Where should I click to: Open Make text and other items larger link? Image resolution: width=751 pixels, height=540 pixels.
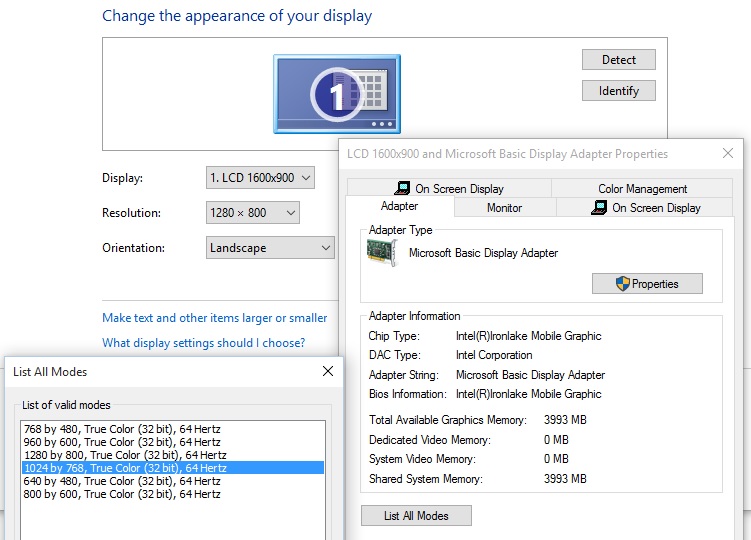(215, 318)
